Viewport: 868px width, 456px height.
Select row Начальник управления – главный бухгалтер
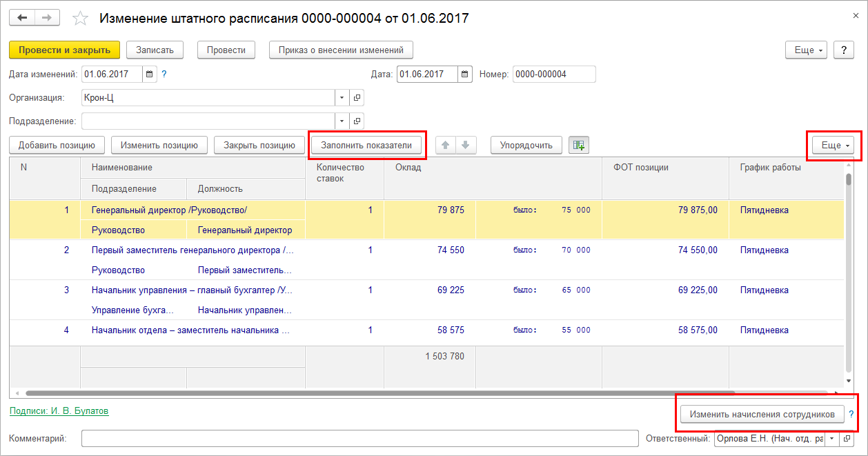tap(426, 299)
